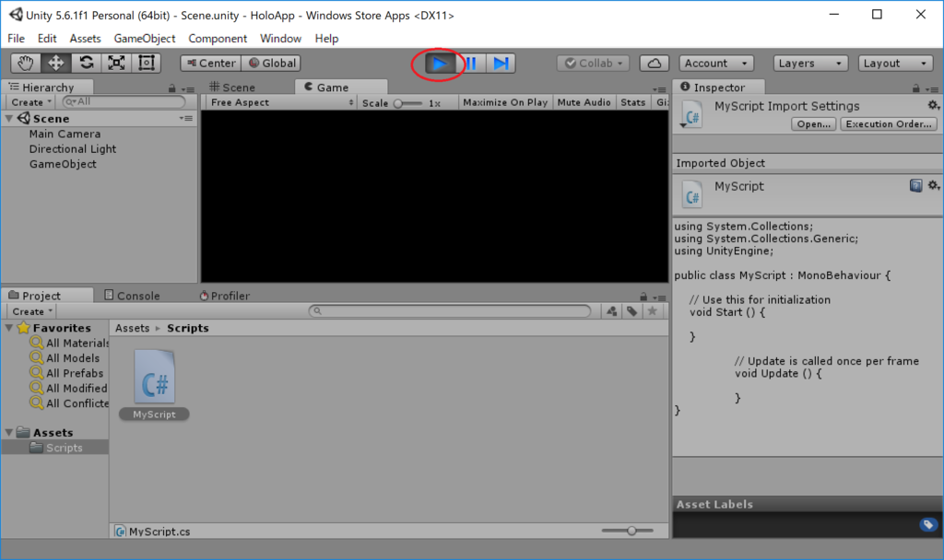Click Save search star icon
The height and width of the screenshot is (560, 944).
(x=652, y=311)
